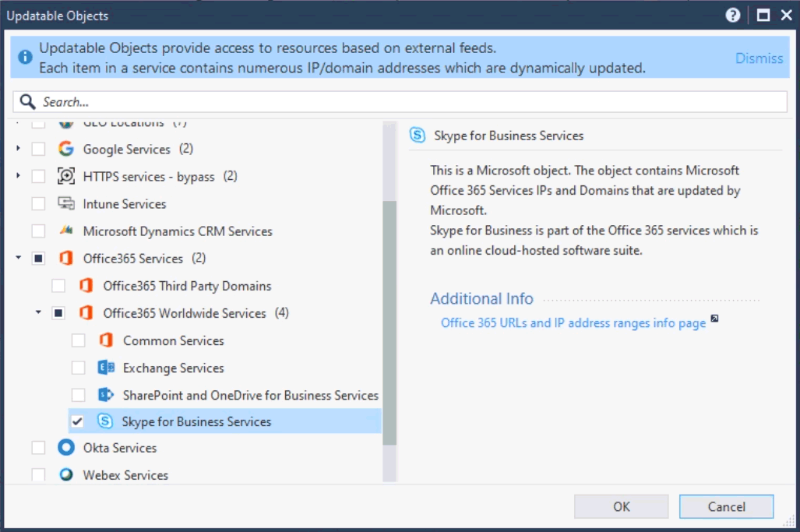Open Office 365 URLs and IP ranges link
This screenshot has width=800, height=532.
pos(573,323)
